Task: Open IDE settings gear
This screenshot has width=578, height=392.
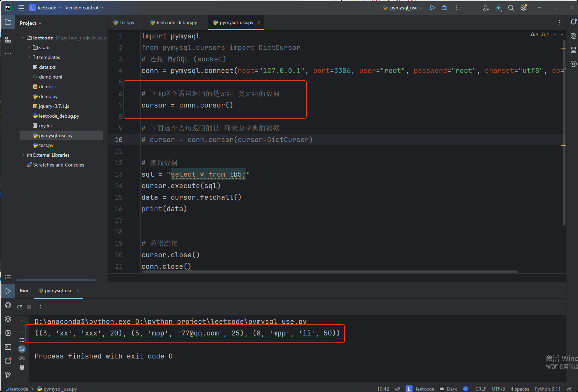Action: 524,8
